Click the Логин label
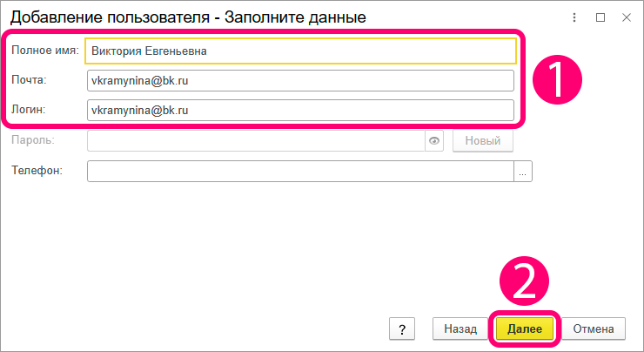This screenshot has width=644, height=352. 29,110
